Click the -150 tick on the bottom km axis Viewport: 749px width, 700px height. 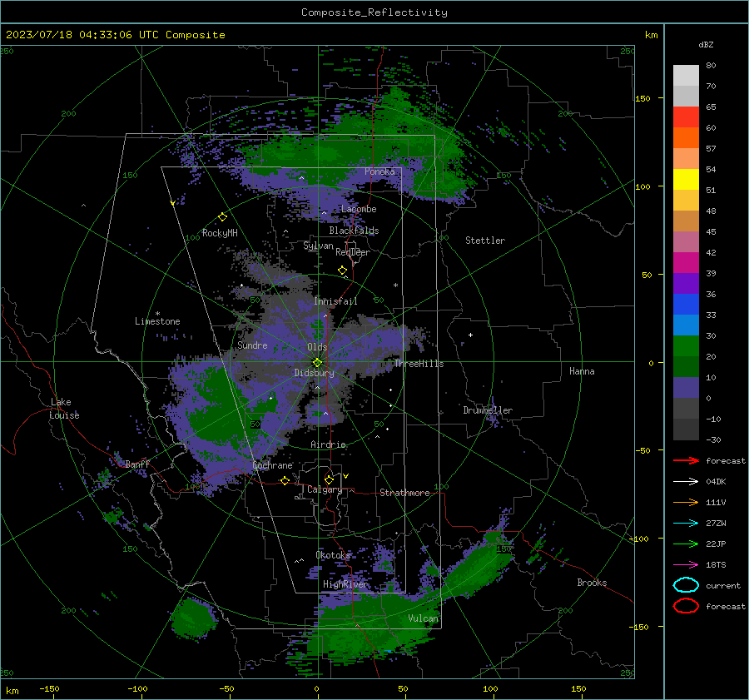(49, 688)
